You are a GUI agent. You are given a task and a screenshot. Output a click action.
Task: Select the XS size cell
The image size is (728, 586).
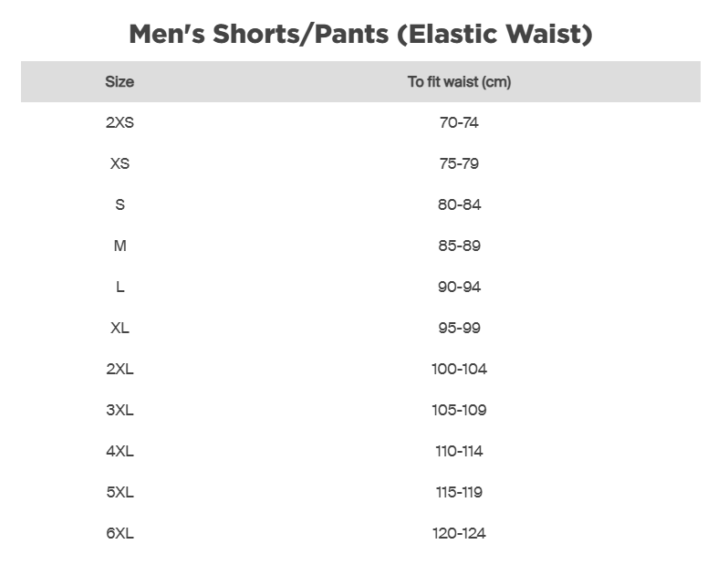coord(120,163)
